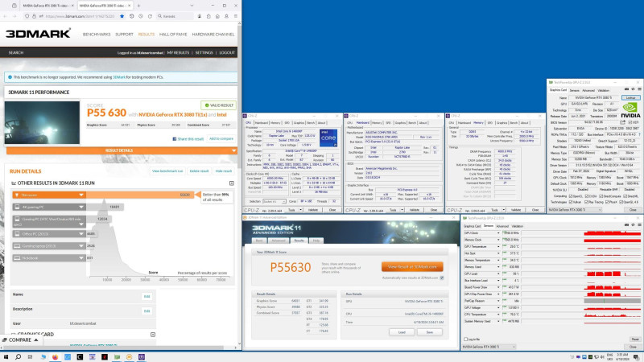Click View result at 3DMark.com orange button
This screenshot has width=644, height=362.
[412, 267]
